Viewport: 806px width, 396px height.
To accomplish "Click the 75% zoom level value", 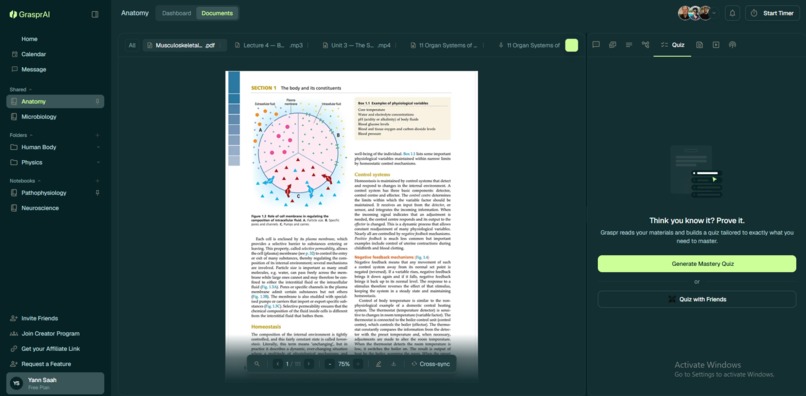I will coord(344,364).
